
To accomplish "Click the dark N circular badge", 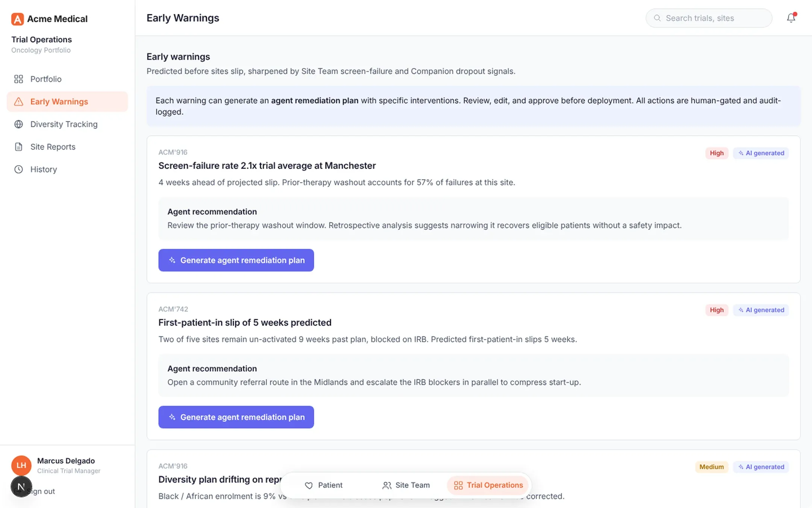I will click(21, 487).
